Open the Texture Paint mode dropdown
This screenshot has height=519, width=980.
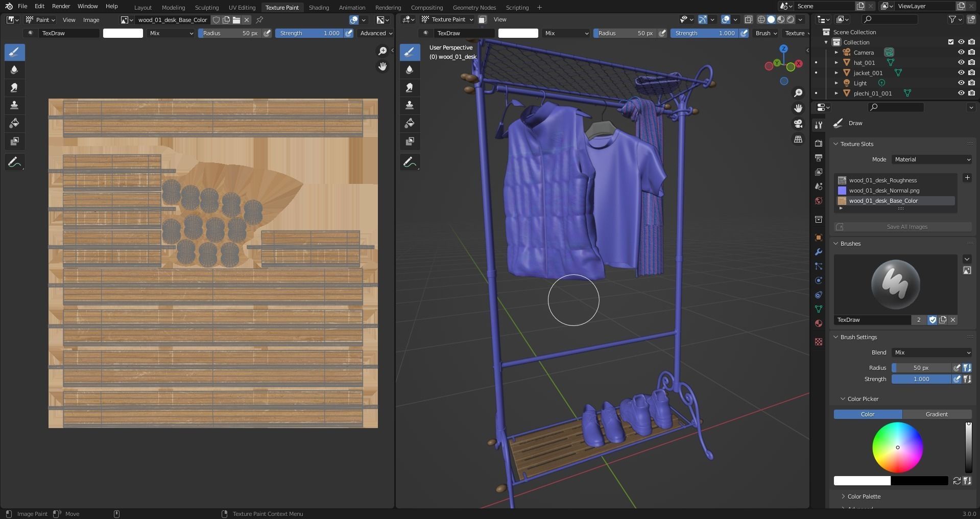(x=447, y=19)
